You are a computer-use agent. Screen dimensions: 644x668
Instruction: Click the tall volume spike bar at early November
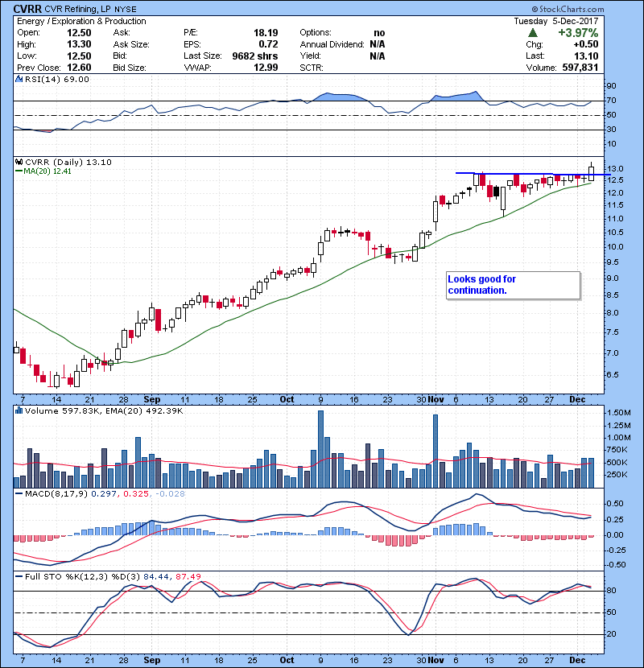[436, 451]
